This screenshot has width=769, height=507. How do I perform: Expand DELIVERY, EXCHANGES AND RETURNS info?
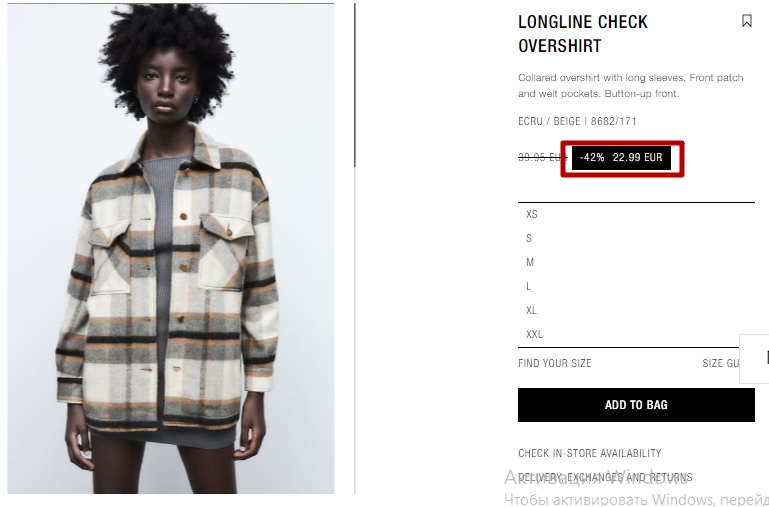pos(605,477)
